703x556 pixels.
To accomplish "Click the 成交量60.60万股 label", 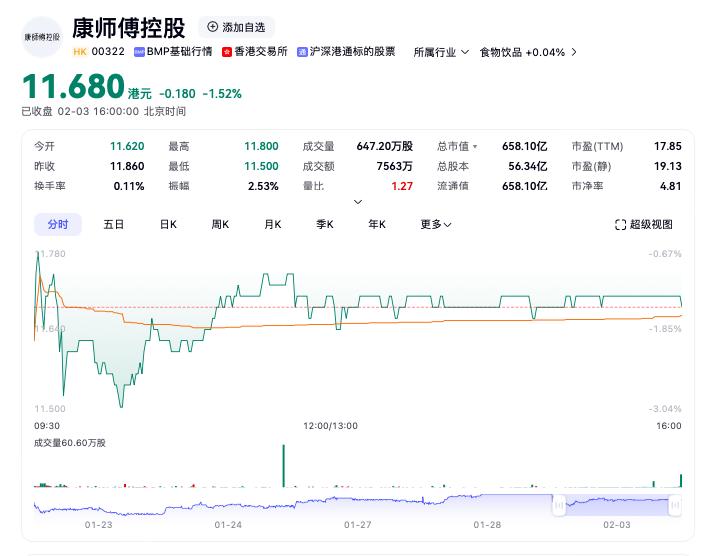I will [x=70, y=443].
